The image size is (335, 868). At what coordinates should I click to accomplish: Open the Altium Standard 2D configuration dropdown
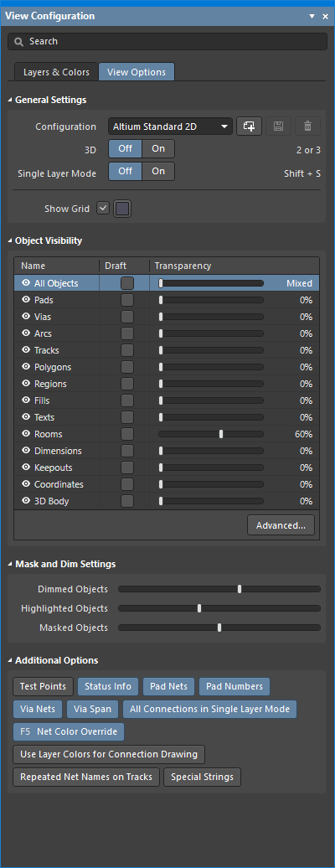pos(170,127)
